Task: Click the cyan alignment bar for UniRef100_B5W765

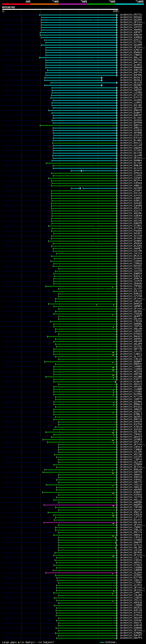Action: tap(83, 110)
